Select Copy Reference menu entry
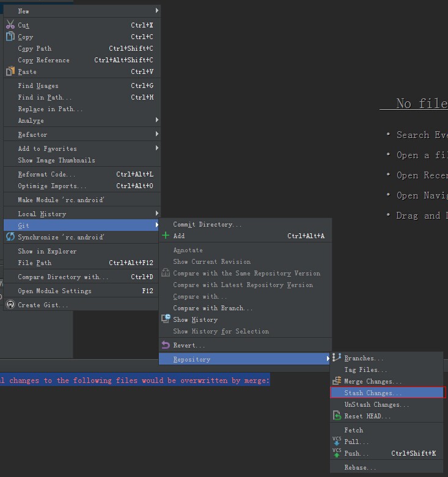Viewport: 448px width, 477px height. tap(82, 60)
